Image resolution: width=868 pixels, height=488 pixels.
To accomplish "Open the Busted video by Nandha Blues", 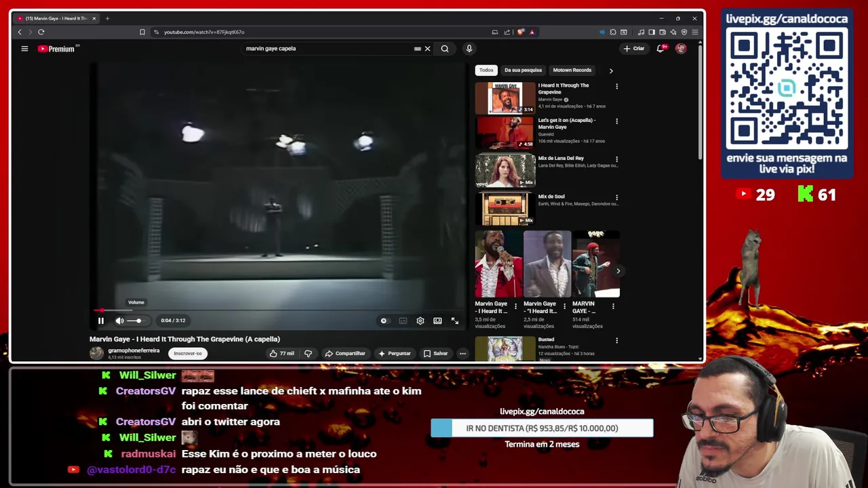I will tap(505, 348).
